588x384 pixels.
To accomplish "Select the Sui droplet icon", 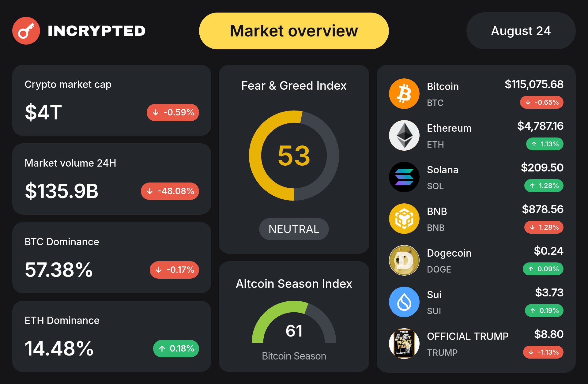I will point(404,302).
